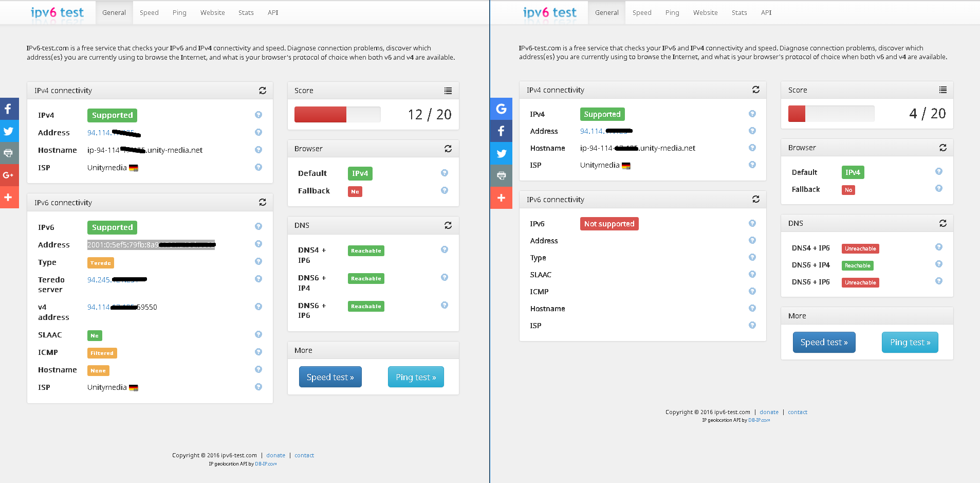Open the donate link in left footer
Image resolution: width=980 pixels, height=483 pixels.
pos(275,455)
